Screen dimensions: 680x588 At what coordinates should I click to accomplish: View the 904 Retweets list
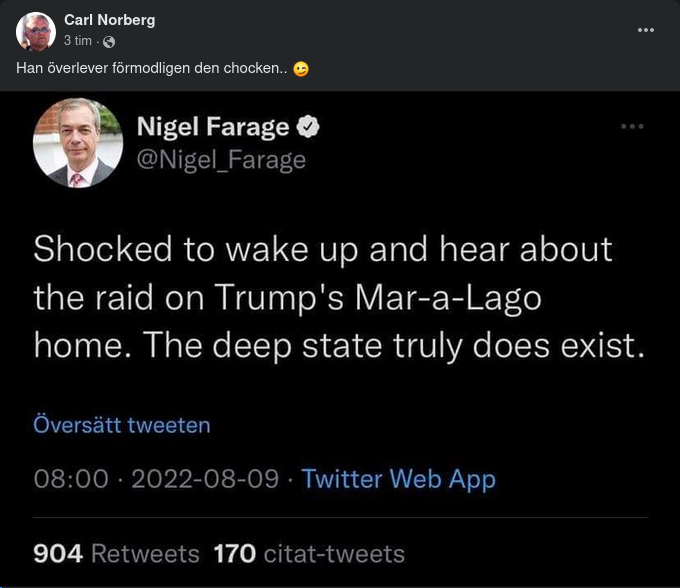click(x=116, y=553)
